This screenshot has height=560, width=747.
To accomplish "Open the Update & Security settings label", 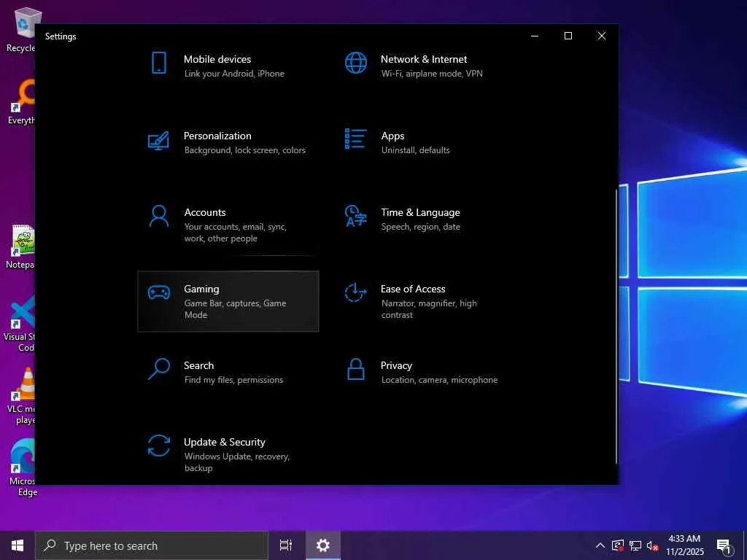I will coord(224,442).
